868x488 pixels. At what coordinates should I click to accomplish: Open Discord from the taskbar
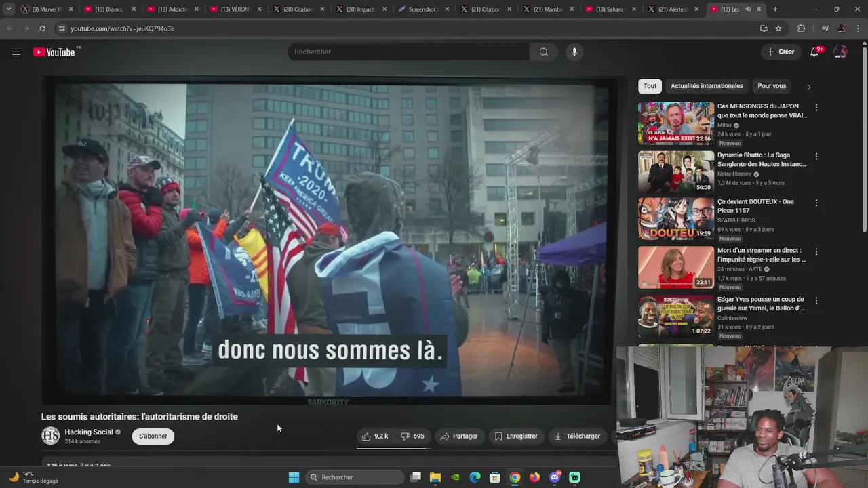555,477
